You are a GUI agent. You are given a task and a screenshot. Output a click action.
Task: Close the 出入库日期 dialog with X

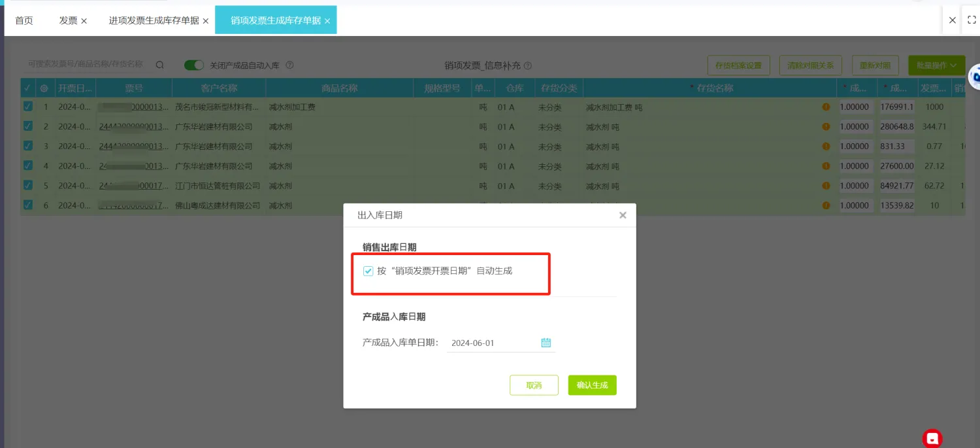tap(623, 215)
